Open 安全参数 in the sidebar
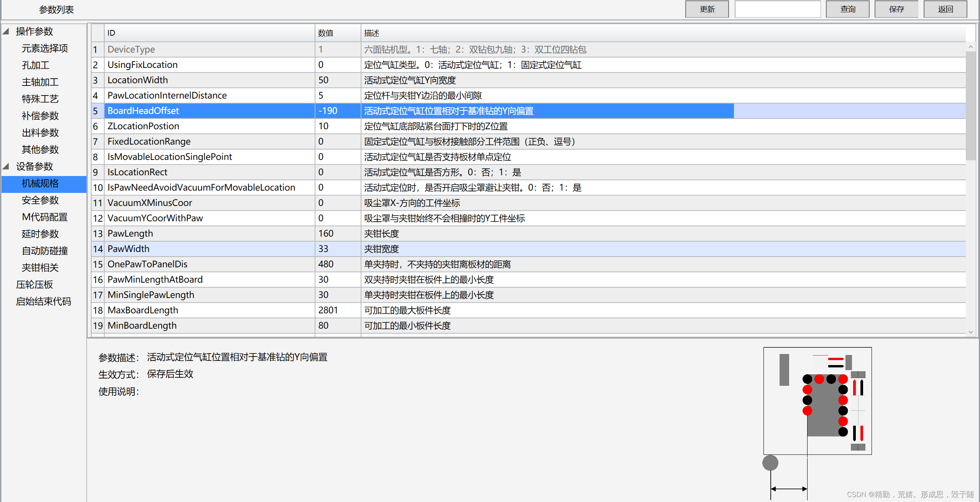The width and height of the screenshot is (980, 502). (x=40, y=200)
